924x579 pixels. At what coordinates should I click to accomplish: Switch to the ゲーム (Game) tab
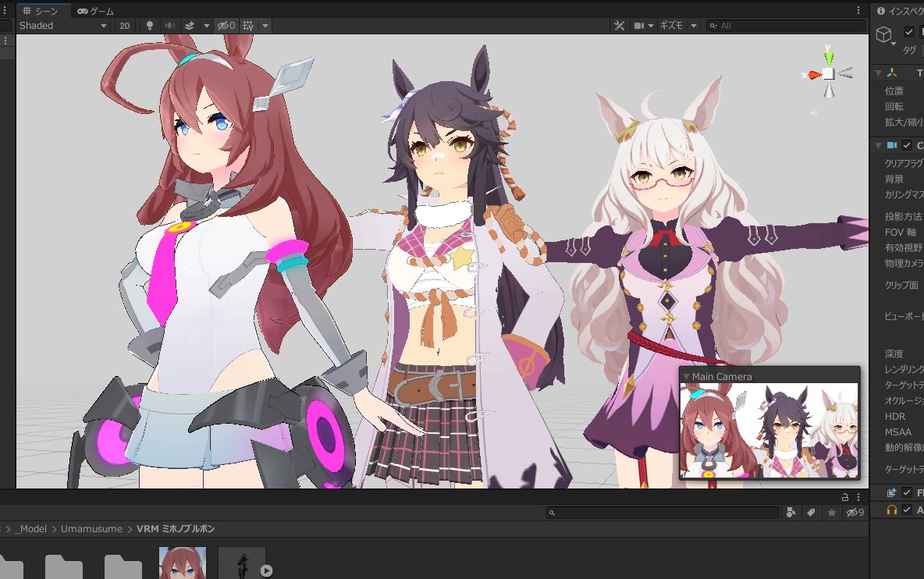(95, 11)
